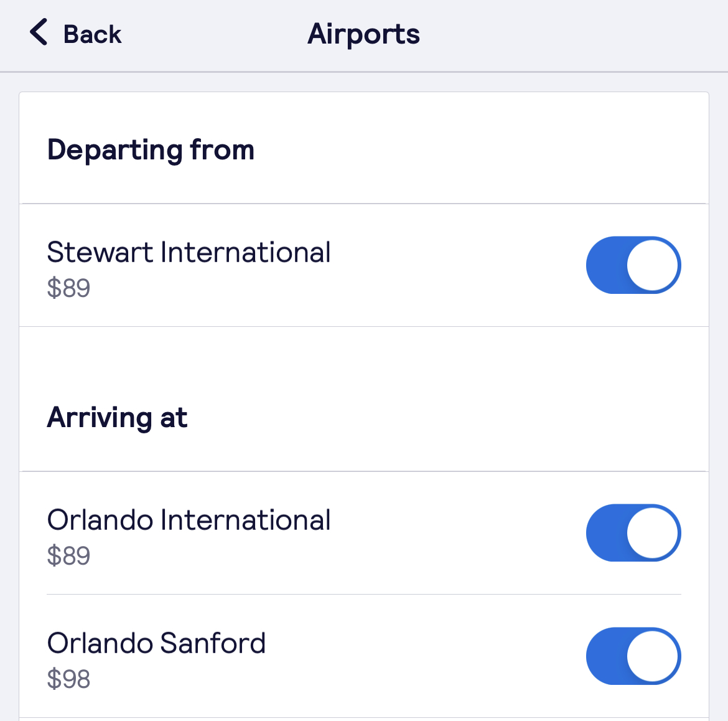Image resolution: width=728 pixels, height=721 pixels.
Task: Tap the back chevron arrow icon
Action: [x=39, y=32]
